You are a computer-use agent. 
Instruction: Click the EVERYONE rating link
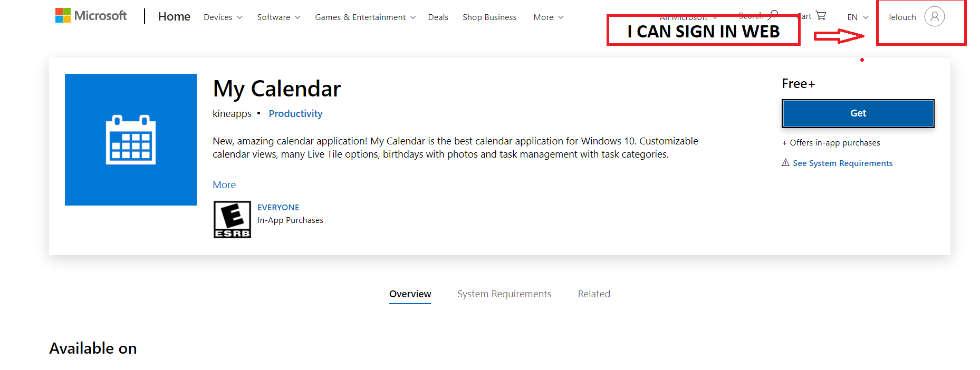point(278,208)
